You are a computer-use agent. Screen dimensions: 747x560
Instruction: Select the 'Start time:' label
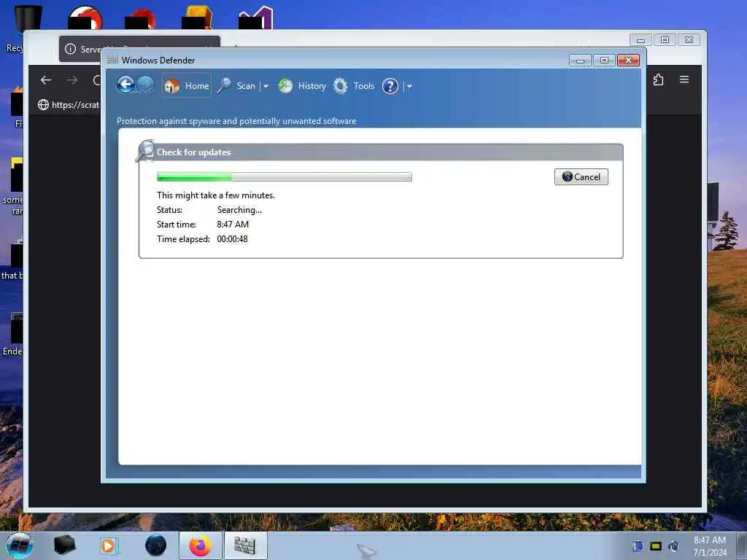coord(177,225)
